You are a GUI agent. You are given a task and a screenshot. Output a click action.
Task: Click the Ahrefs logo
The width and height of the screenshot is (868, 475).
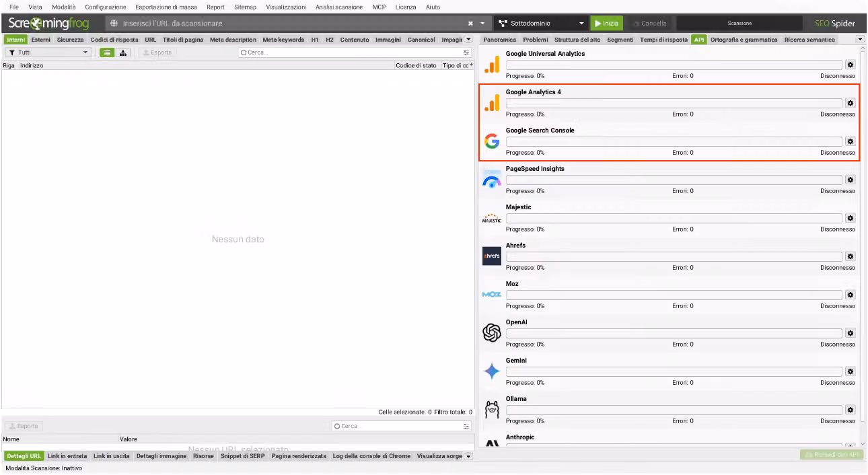coord(492,256)
